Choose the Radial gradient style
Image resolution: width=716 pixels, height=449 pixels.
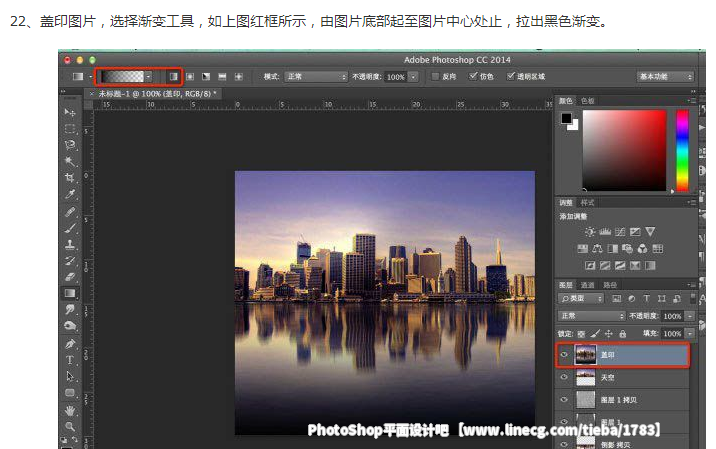point(190,77)
